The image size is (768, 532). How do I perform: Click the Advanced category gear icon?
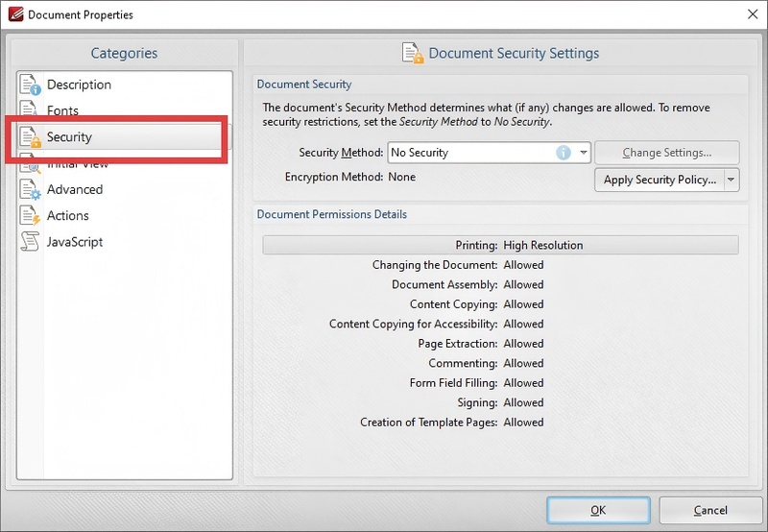[30, 190]
